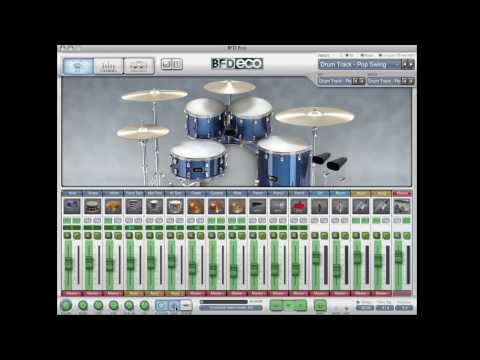Image resolution: width=480 pixels, height=360 pixels.
Task: Select the Floor Tom channel thumbnail
Action: pyautogui.click(x=134, y=206)
